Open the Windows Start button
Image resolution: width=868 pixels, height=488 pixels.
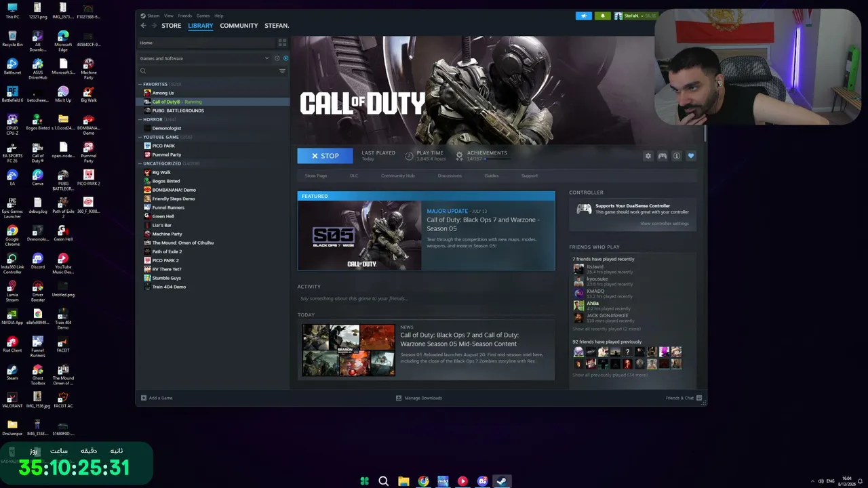pyautogui.click(x=364, y=481)
